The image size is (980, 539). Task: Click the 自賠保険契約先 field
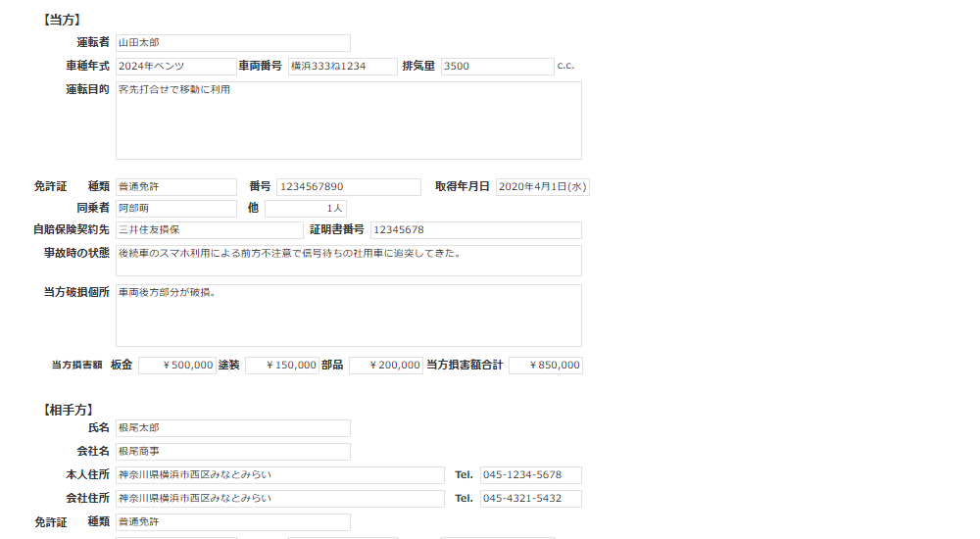[x=209, y=230]
